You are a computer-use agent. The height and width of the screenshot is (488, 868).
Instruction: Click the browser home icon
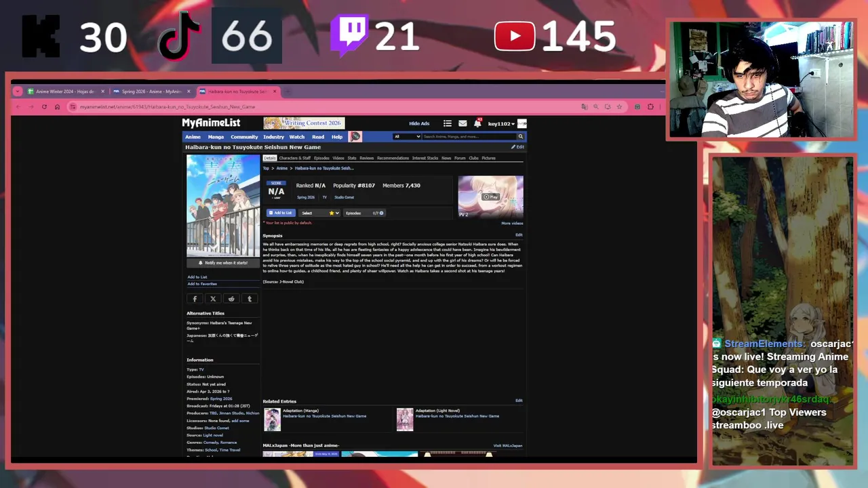pyautogui.click(x=57, y=106)
